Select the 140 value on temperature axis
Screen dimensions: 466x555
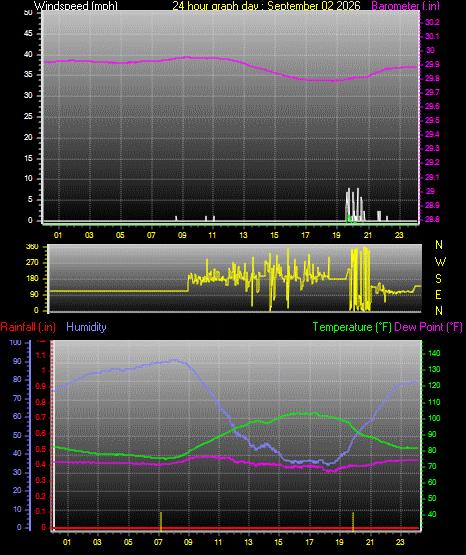434,353
